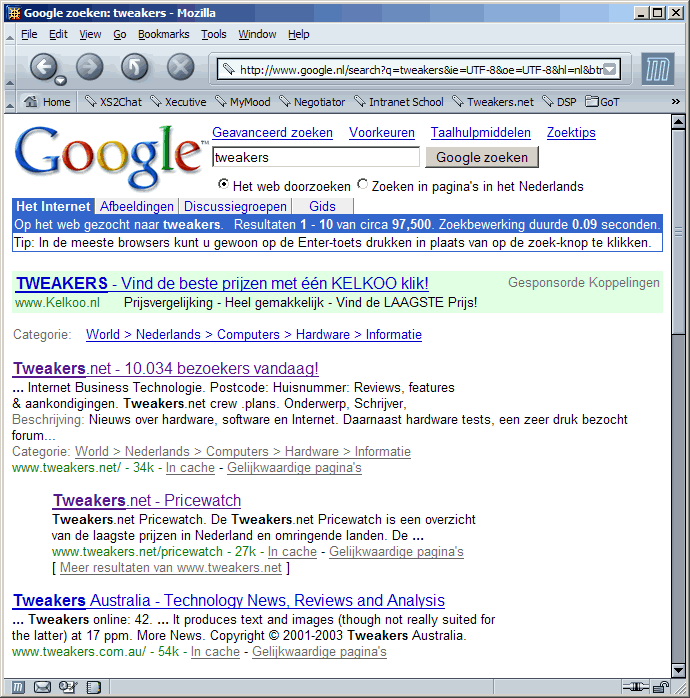690x698 pixels.
Task: Open the Tools menu
Action: click(214, 34)
